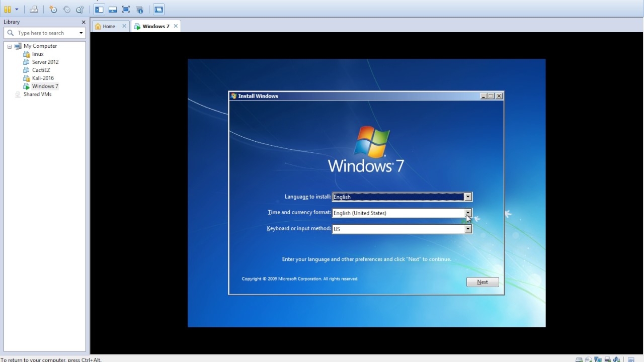Viewport: 644px width, 362px height.
Task: Maximize the Install Windows dialog
Action: point(491,96)
